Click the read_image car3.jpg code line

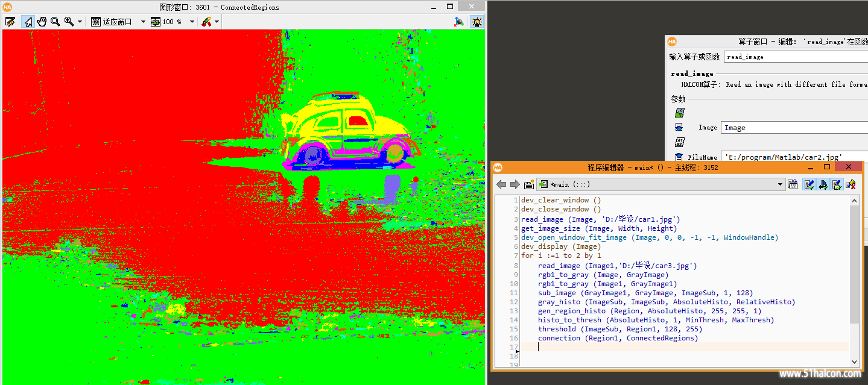618,266
